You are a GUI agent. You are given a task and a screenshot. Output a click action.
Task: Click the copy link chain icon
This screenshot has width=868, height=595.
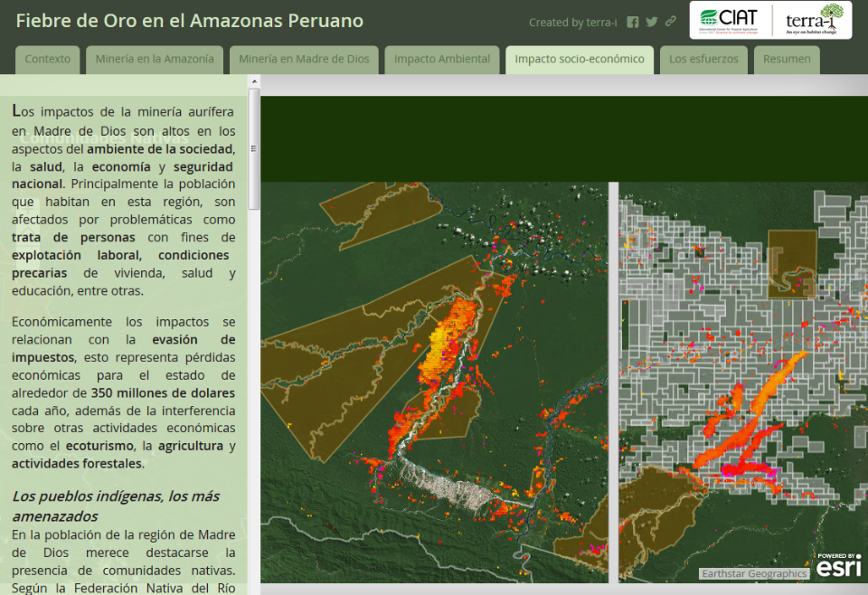pyautogui.click(x=670, y=23)
